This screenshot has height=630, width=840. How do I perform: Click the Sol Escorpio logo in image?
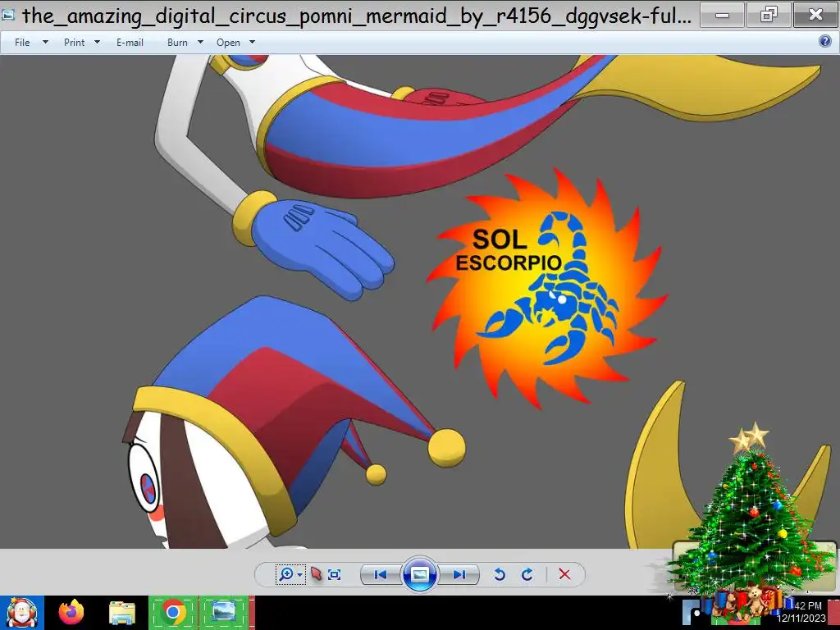click(x=546, y=288)
